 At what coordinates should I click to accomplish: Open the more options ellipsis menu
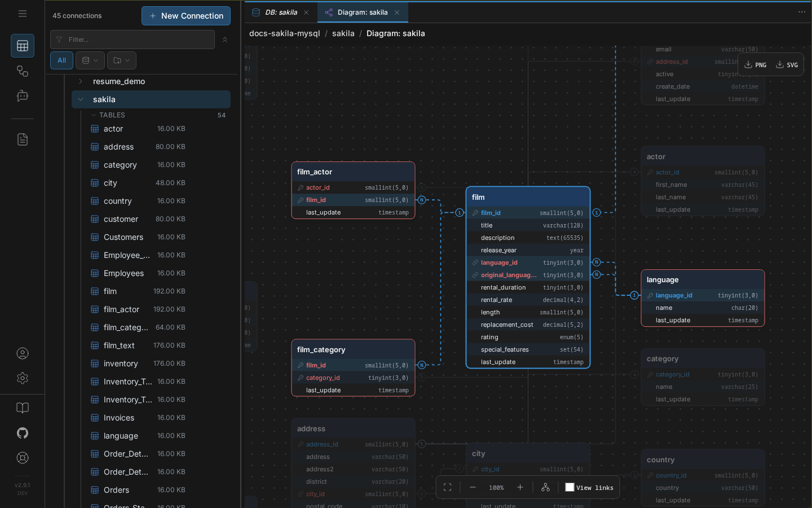pos(802,12)
